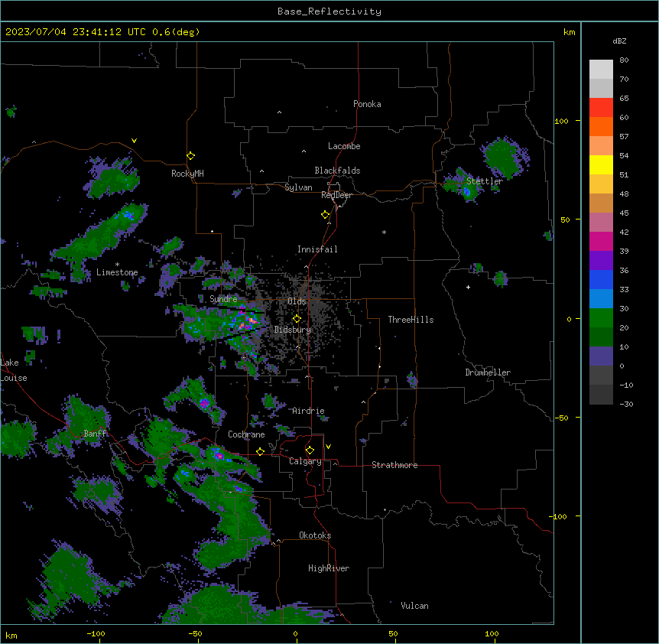659x644 pixels.
Task: Click the Vulcan city label
Action: click(x=415, y=606)
